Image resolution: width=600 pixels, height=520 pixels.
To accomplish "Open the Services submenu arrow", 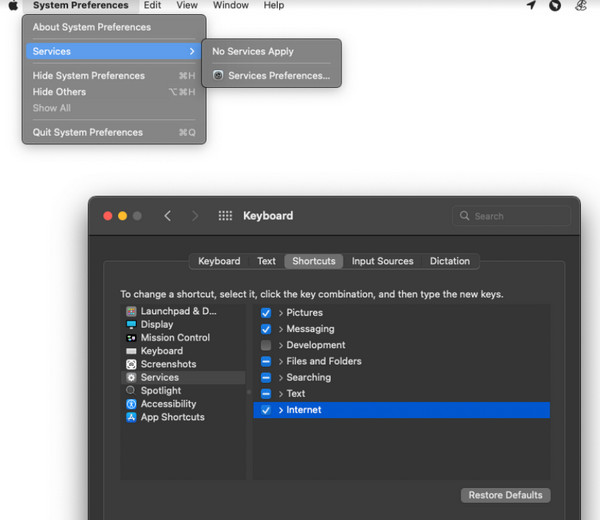I will tap(192, 51).
